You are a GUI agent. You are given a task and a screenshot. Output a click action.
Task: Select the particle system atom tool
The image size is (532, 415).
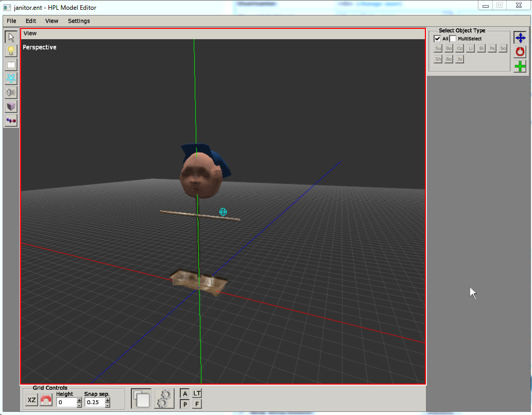pos(11,78)
